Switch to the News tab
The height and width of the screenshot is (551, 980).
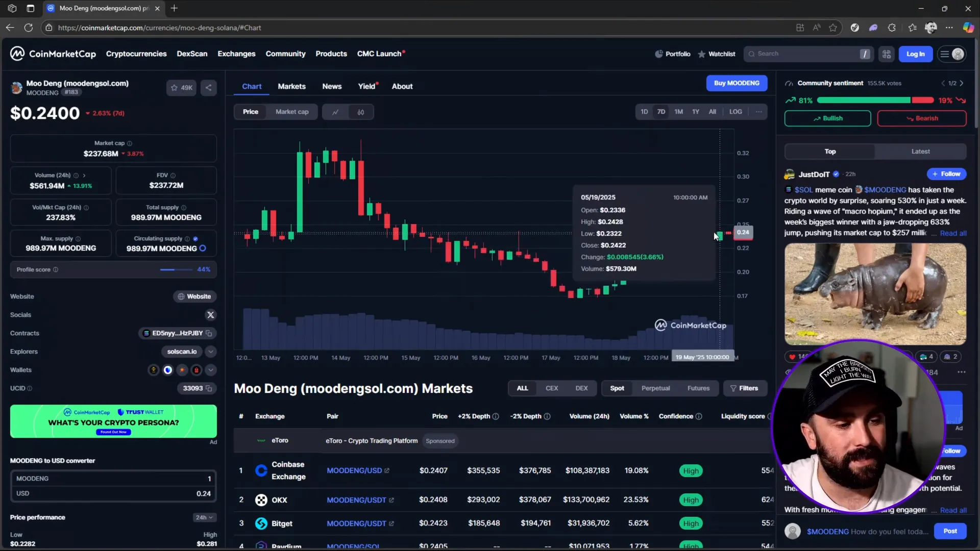(x=332, y=86)
